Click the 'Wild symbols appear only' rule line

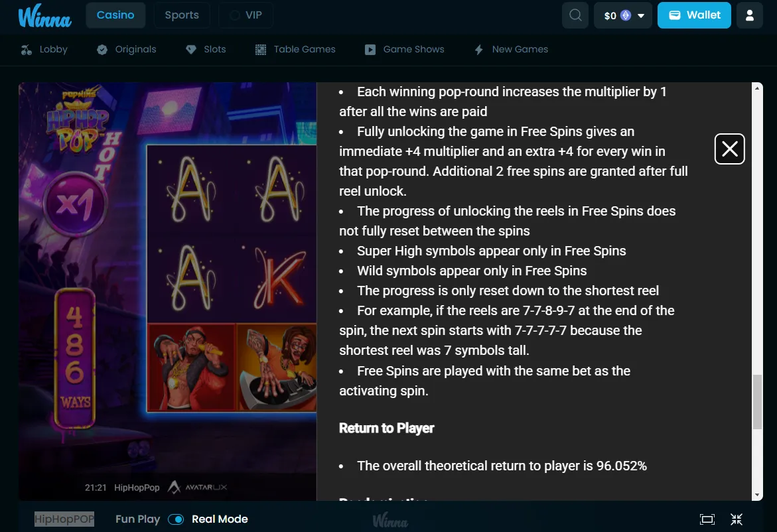pos(472,271)
